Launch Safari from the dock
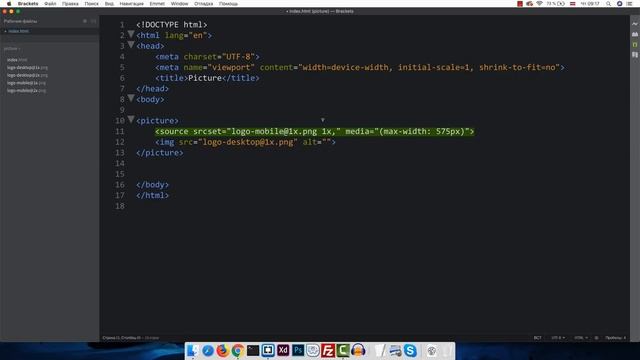 click(208, 351)
